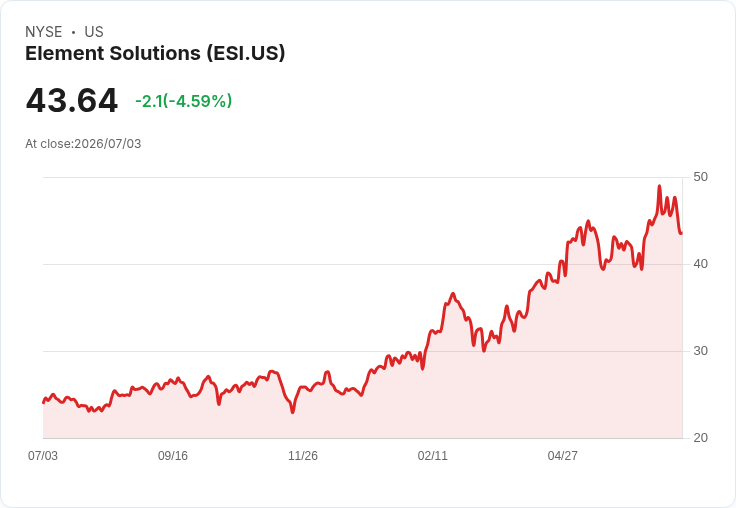Click the starting point of the price line
The height and width of the screenshot is (508, 736).
[44, 402]
